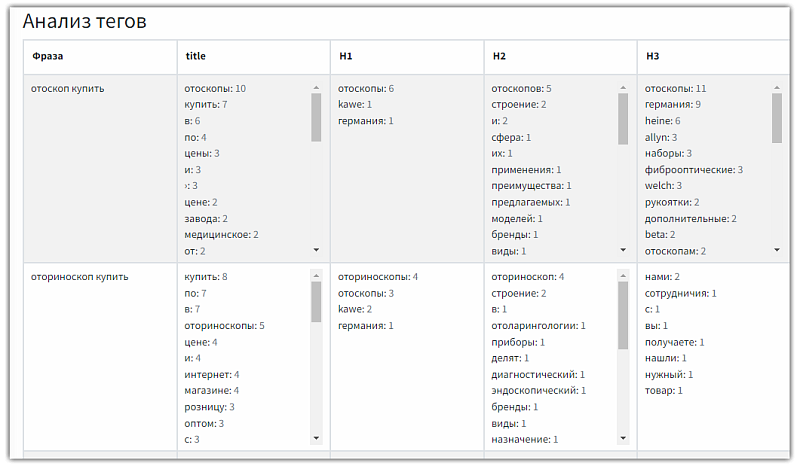Select the H2 column header
800x466 pixels.
tap(500, 57)
